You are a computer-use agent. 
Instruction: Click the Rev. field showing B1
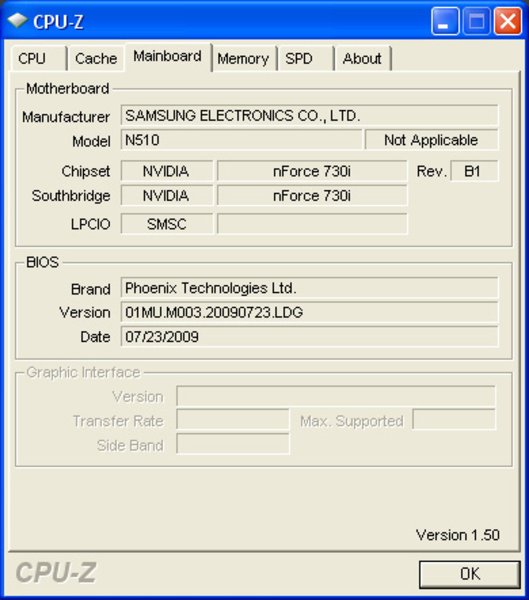tap(474, 171)
